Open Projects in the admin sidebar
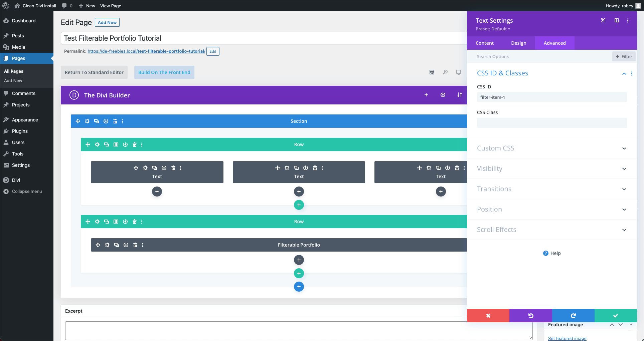 click(x=21, y=105)
